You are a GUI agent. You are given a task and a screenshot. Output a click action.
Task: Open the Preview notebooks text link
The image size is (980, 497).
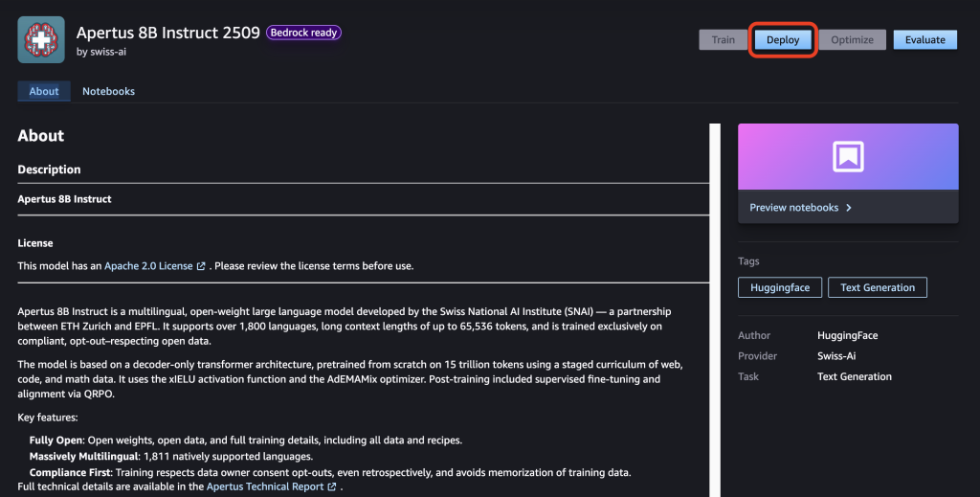(793, 208)
